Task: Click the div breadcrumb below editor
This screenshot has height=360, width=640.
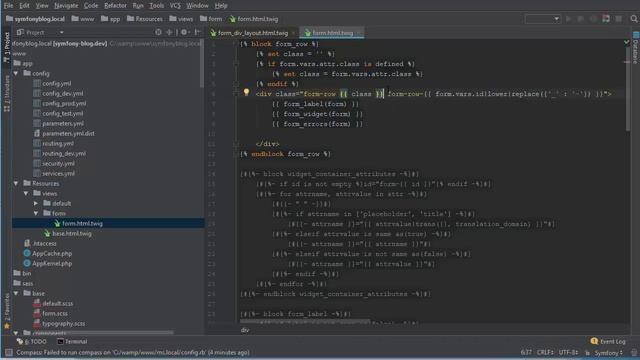Action: [x=244, y=330]
